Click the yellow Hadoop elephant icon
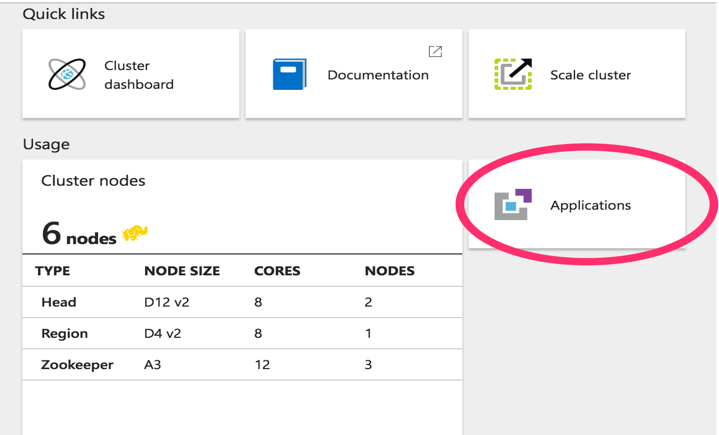719x435 pixels. click(x=135, y=234)
